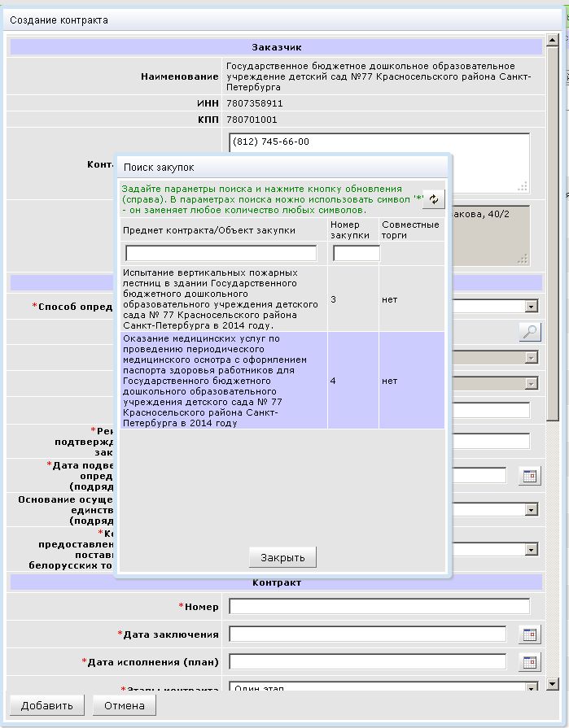Click the contract Номер input field
Screen dimensions: 569x728
pos(379,606)
